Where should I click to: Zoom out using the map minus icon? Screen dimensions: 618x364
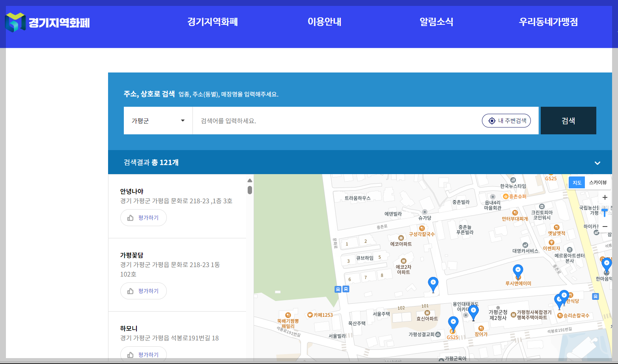605,227
